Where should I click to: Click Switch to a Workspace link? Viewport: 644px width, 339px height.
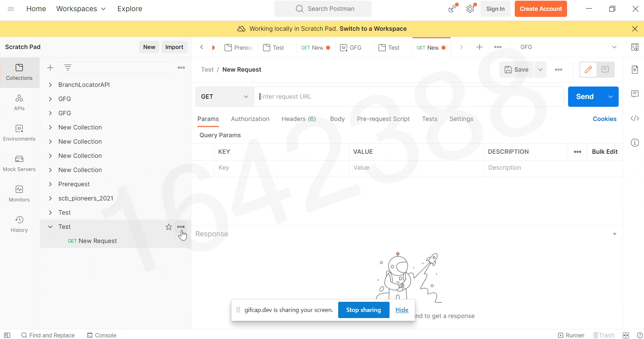tap(373, 29)
